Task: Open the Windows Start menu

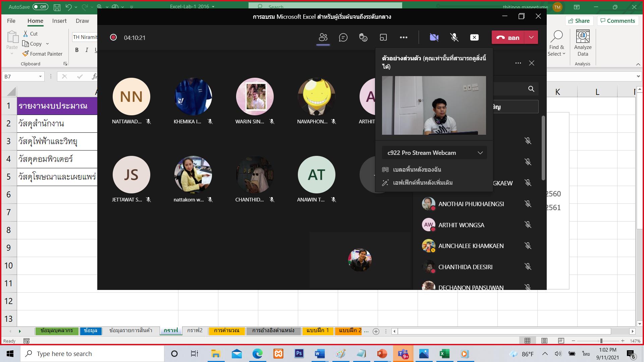Action: coord(10,354)
